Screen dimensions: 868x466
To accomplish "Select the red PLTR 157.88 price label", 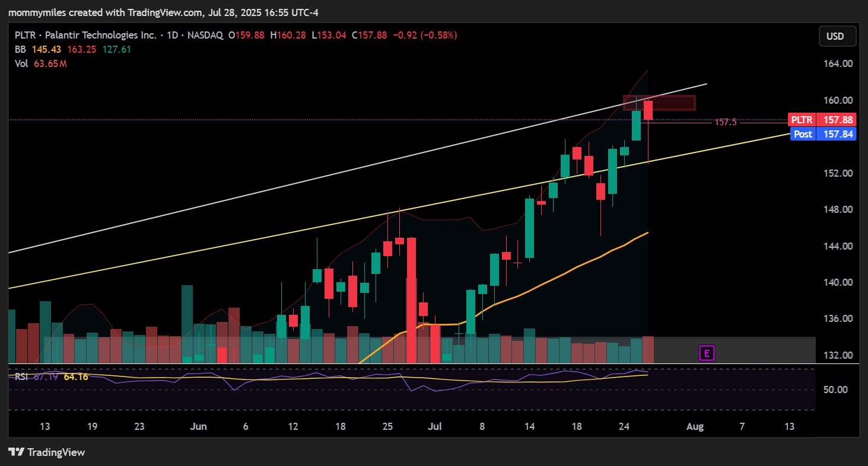I will pyautogui.click(x=822, y=120).
